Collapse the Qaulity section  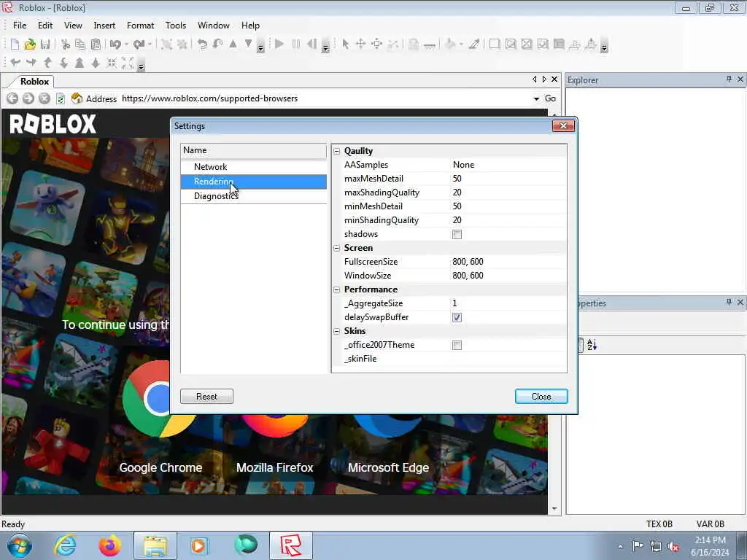tap(337, 151)
